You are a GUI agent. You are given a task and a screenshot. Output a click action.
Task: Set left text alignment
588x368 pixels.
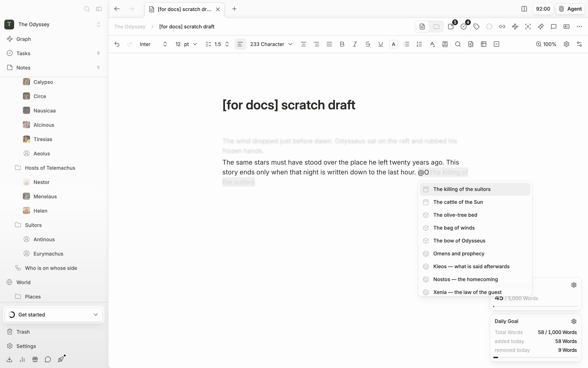coord(240,44)
